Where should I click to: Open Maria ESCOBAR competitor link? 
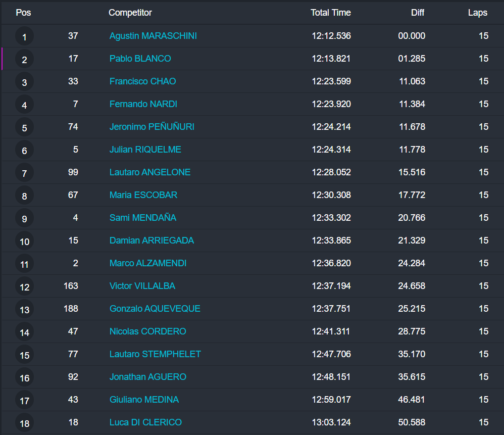pos(143,195)
